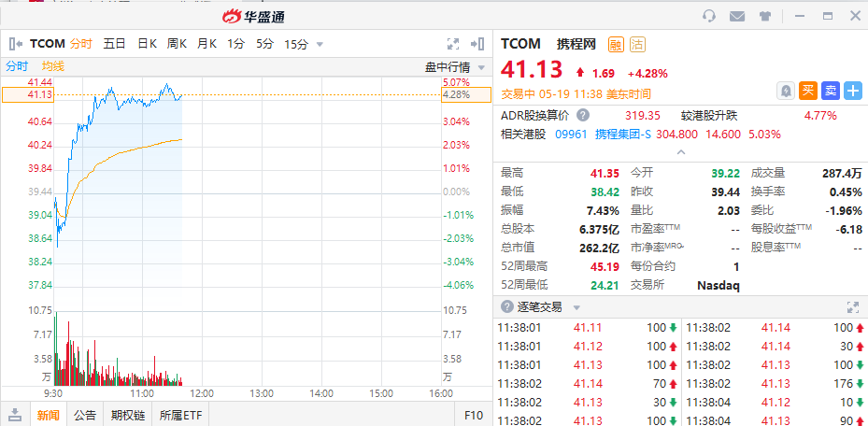The width and height of the screenshot is (868, 426).
Task: Switch to 15分 fifteen-minute chart
Action: tap(295, 44)
